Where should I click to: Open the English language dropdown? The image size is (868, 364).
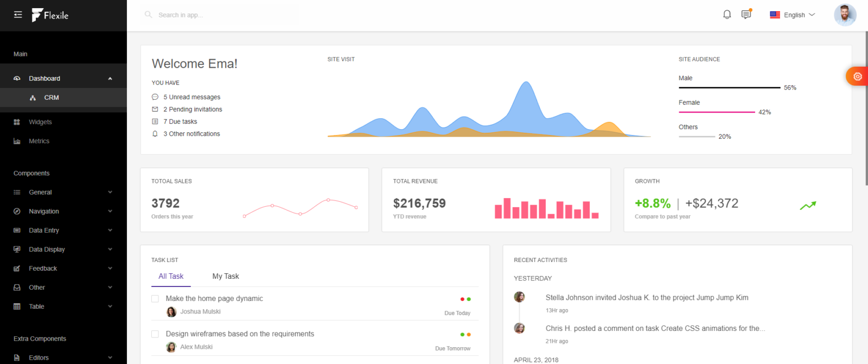[793, 15]
